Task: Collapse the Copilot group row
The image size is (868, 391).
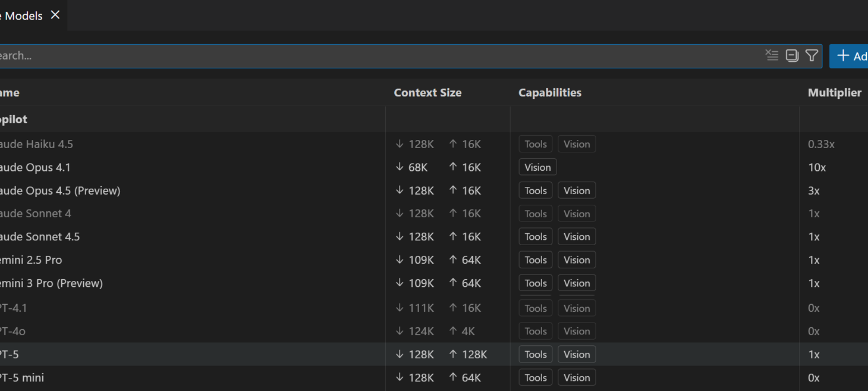Action: 434,119
